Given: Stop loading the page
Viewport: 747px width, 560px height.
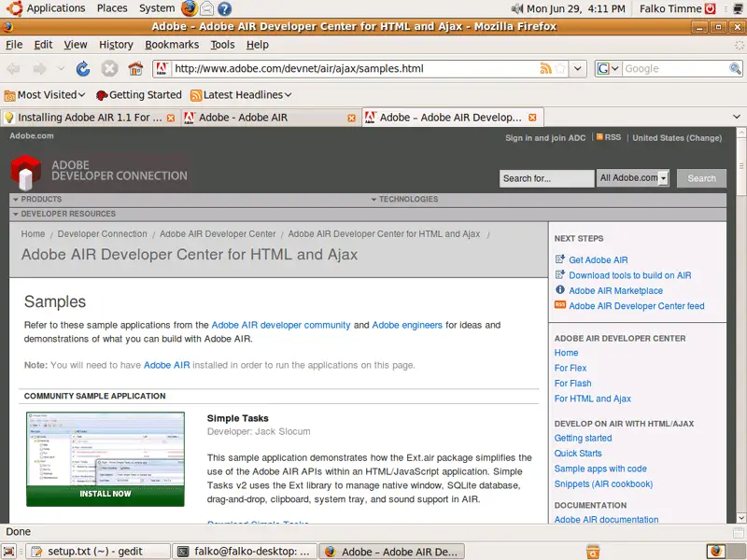Looking at the screenshot, I should (x=109, y=69).
